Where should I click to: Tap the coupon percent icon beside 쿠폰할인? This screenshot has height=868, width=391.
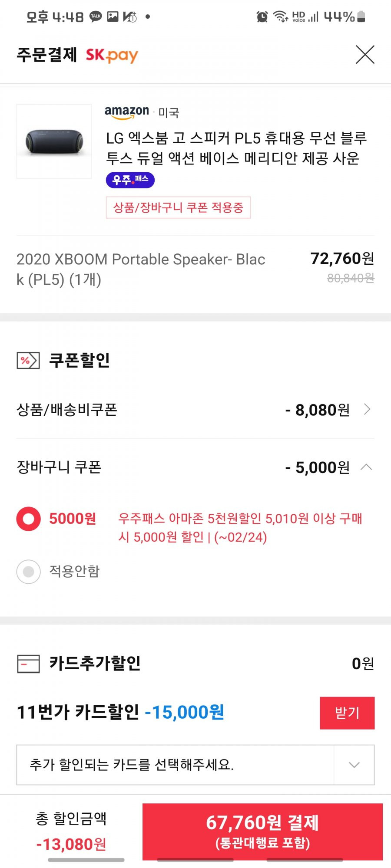point(28,361)
